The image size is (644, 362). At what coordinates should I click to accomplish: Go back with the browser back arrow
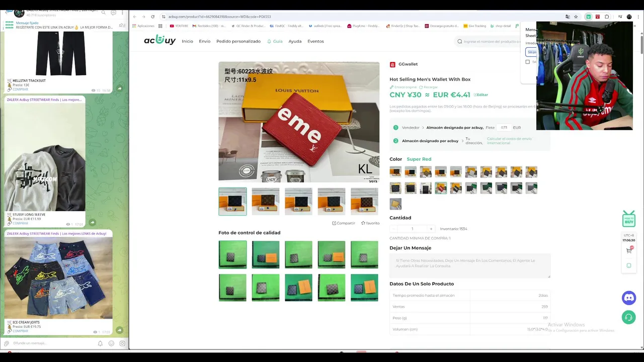pyautogui.click(x=135, y=17)
